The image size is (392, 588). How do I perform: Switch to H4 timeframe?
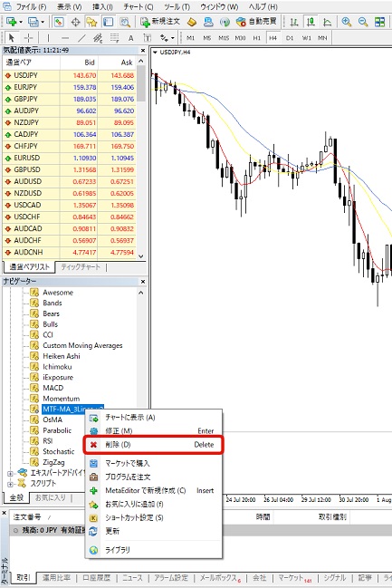(272, 38)
